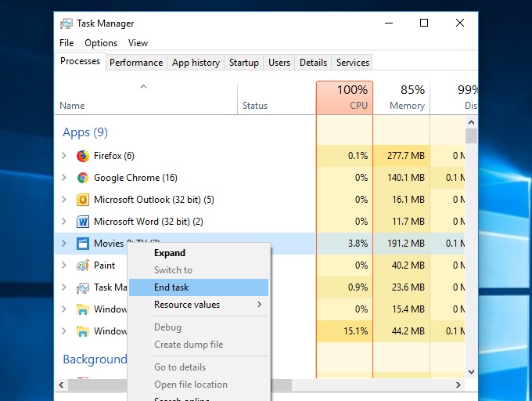Viewport: 532px width, 401px height.
Task: Select the Paint app icon
Action: pos(83,266)
